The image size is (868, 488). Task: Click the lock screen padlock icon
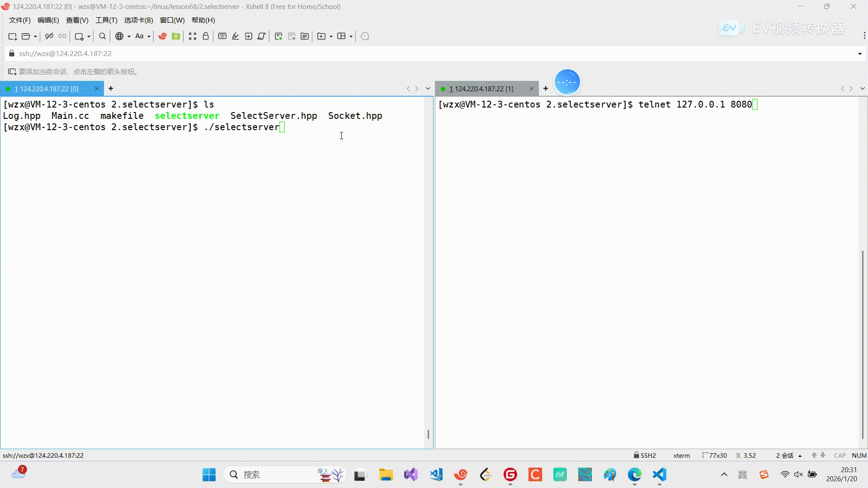206,36
